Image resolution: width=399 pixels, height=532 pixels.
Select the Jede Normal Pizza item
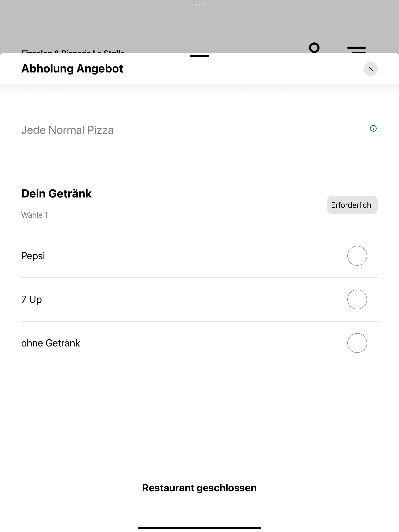pos(67,130)
